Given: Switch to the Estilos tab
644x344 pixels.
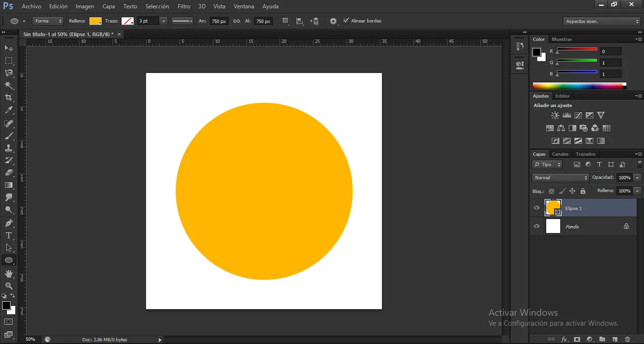Looking at the screenshot, I should 562,96.
